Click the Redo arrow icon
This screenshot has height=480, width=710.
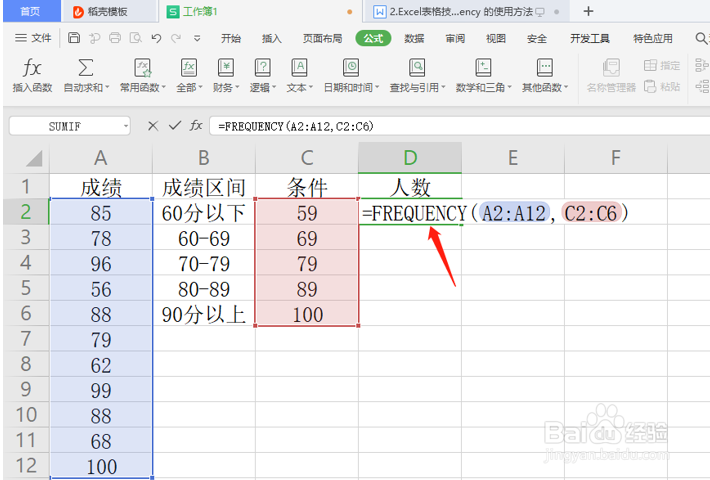(x=176, y=38)
